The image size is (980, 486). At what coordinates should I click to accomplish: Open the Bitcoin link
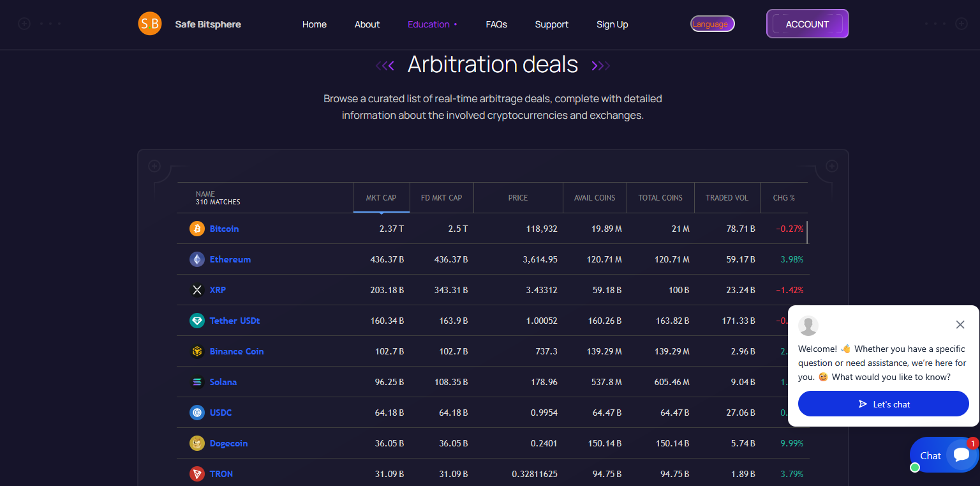[224, 229]
